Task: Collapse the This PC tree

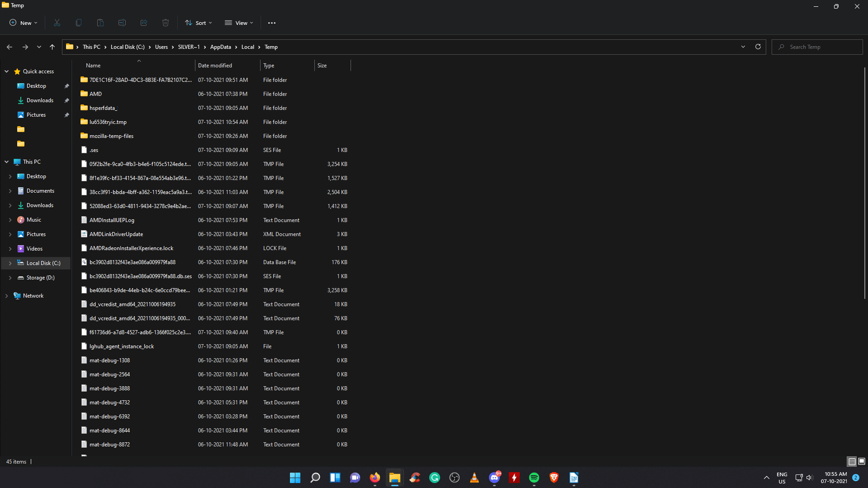Action: 7,162
